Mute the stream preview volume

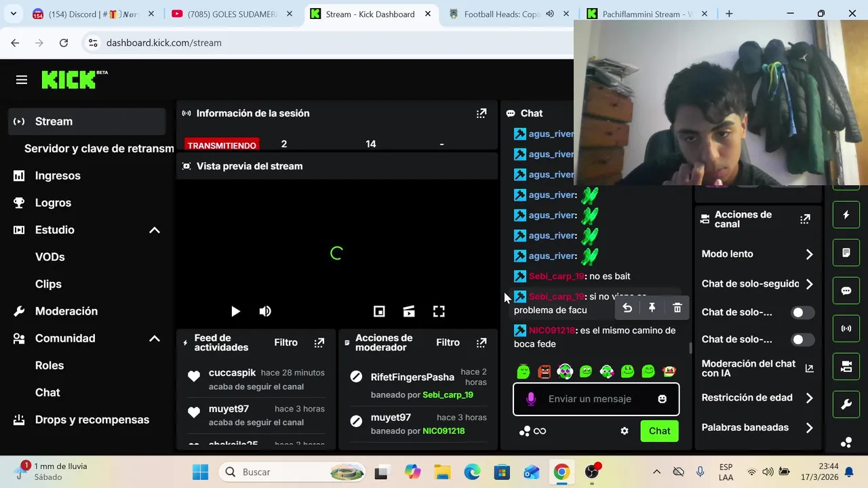(x=265, y=311)
